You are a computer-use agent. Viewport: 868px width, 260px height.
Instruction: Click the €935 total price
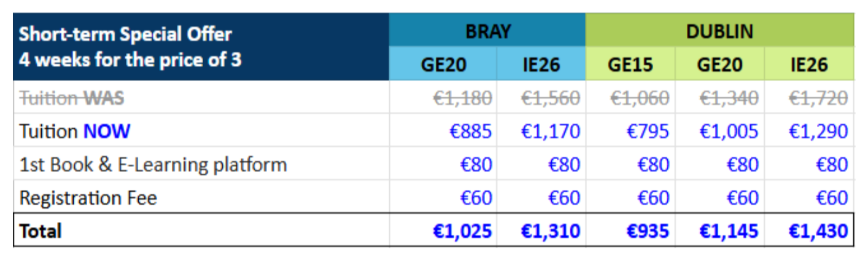pyautogui.click(x=648, y=230)
